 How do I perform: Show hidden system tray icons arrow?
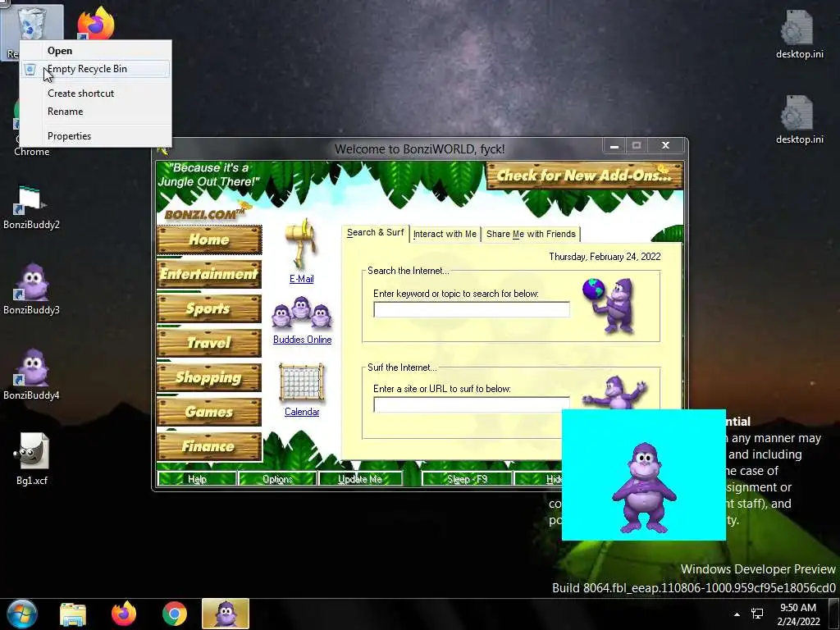[737, 614]
